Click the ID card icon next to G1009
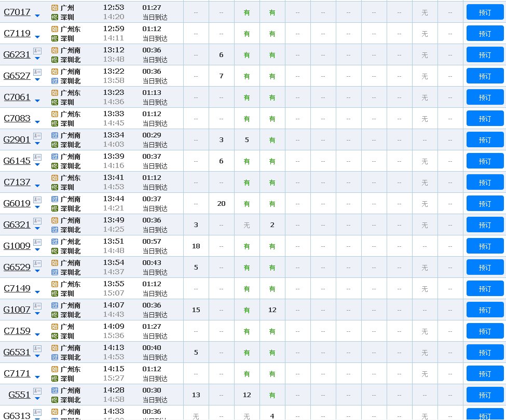 coord(37,242)
